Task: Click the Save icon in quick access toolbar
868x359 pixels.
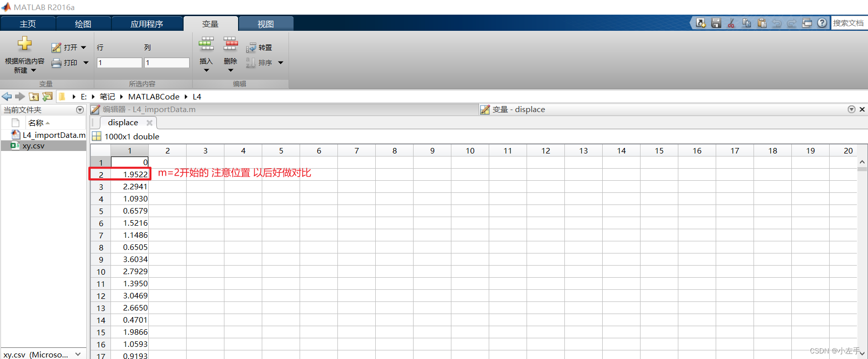Action: point(716,23)
